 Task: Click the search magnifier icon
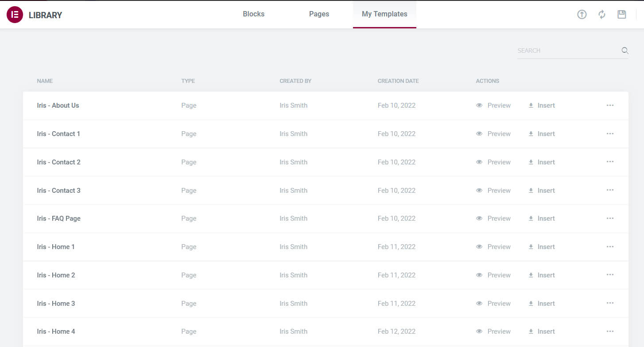click(x=625, y=51)
